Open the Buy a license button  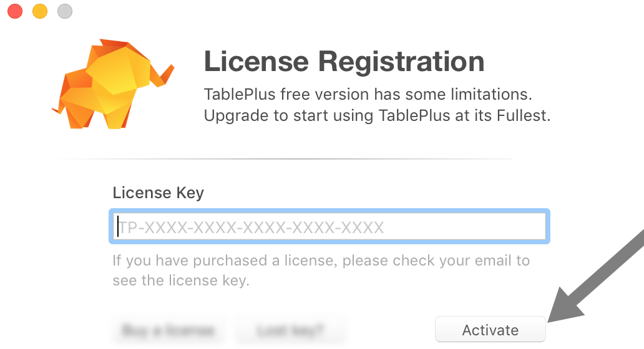168,330
